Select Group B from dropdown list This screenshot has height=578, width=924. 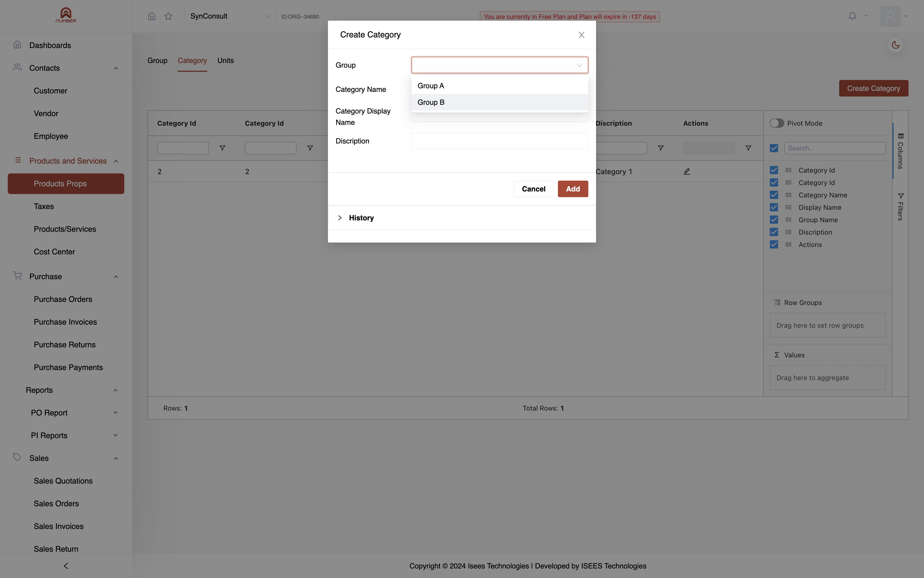click(x=499, y=102)
